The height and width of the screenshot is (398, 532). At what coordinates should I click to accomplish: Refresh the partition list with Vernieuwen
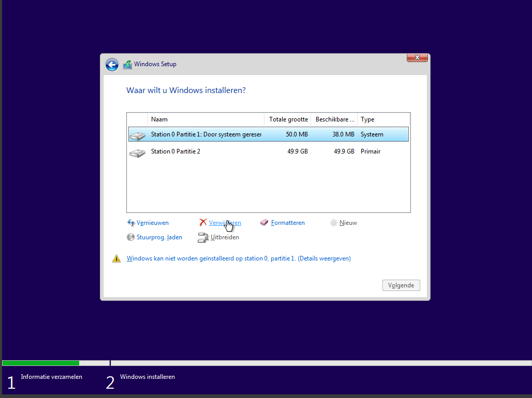tap(152, 223)
